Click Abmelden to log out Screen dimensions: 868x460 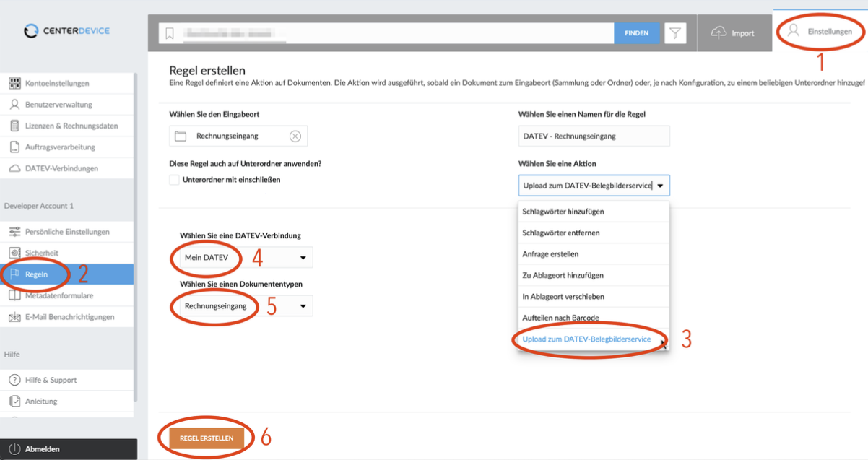pos(69,449)
